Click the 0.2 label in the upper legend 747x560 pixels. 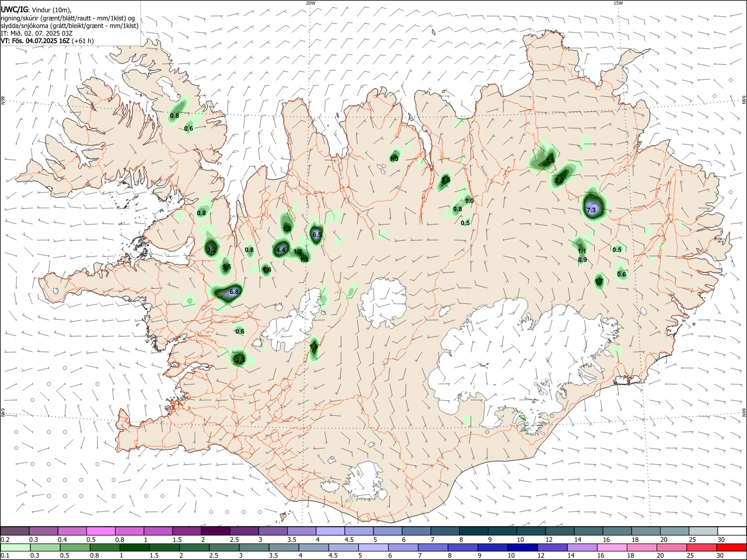click(x=5, y=540)
